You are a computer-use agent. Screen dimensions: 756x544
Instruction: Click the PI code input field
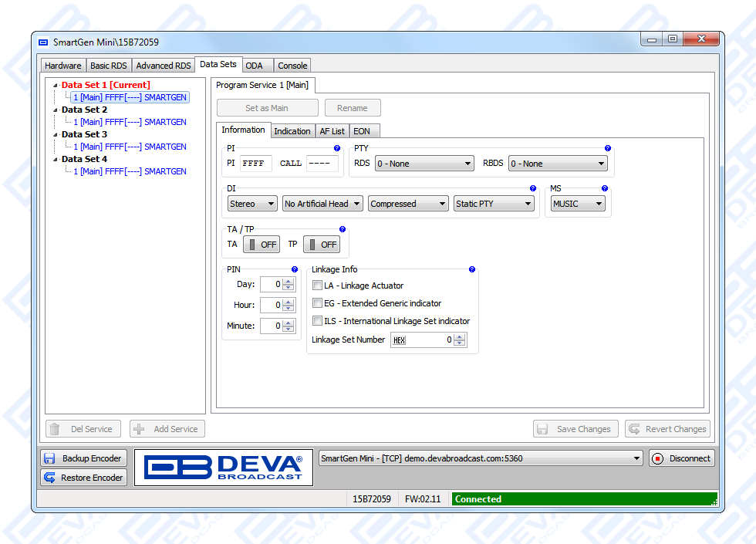(255, 164)
